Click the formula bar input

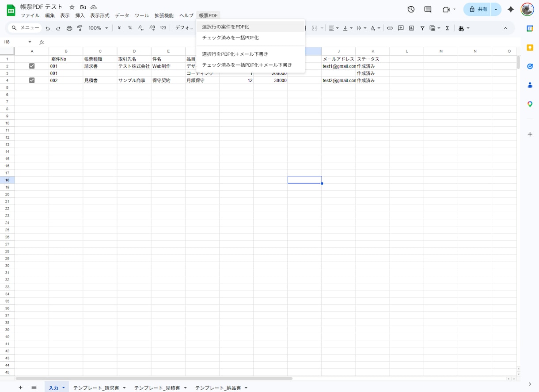pyautogui.click(x=283, y=42)
